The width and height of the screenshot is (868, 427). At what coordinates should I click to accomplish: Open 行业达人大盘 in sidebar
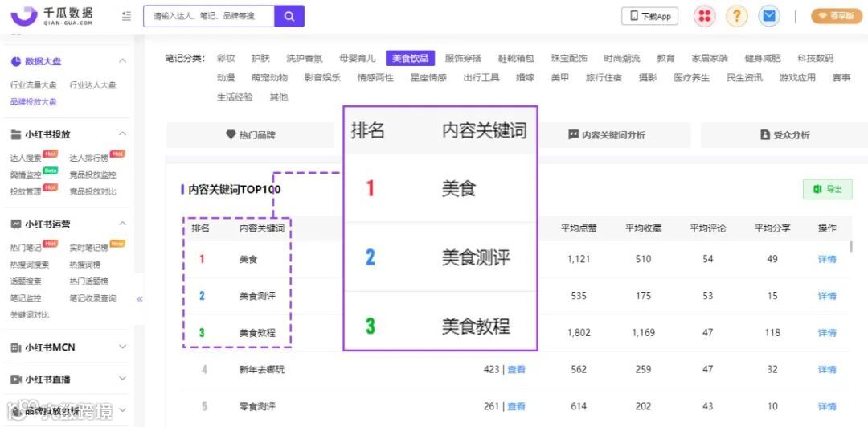click(93, 85)
